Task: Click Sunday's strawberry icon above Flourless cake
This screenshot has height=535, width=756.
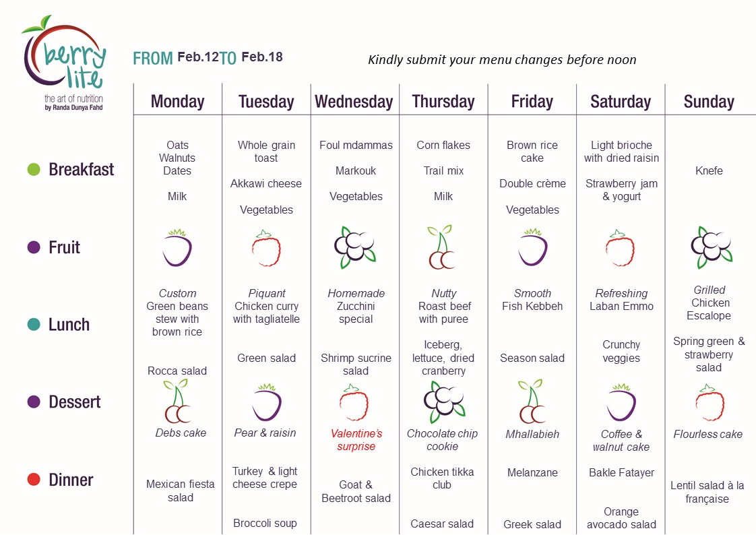Action: pyautogui.click(x=710, y=402)
